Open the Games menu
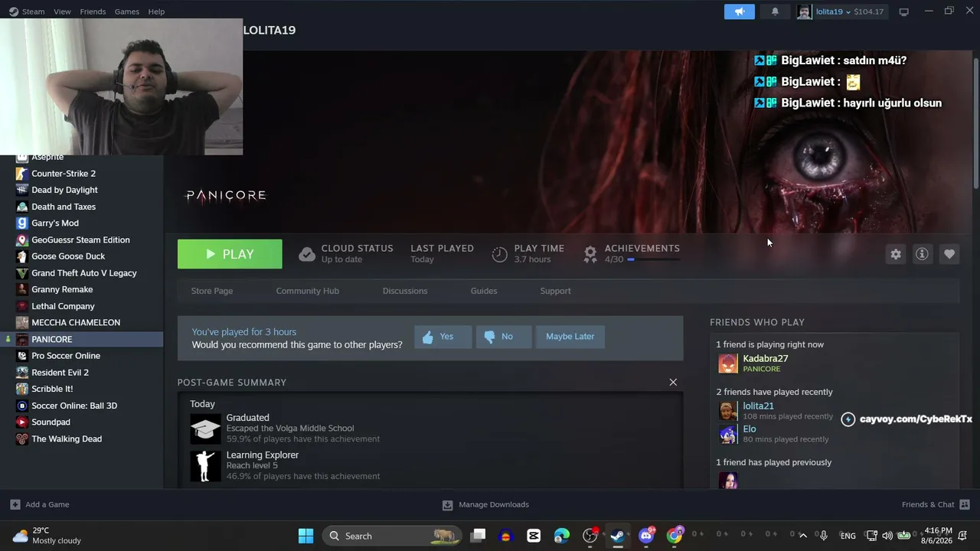The height and width of the screenshot is (551, 980). pyautogui.click(x=126, y=11)
